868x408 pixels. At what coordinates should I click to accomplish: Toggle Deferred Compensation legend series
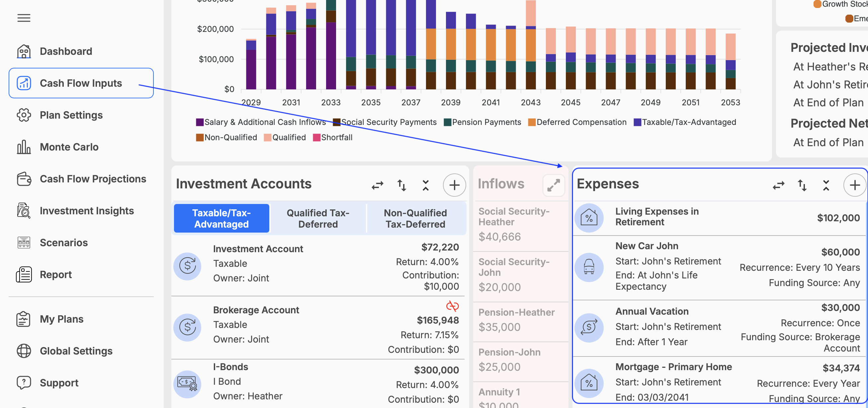coord(577,122)
